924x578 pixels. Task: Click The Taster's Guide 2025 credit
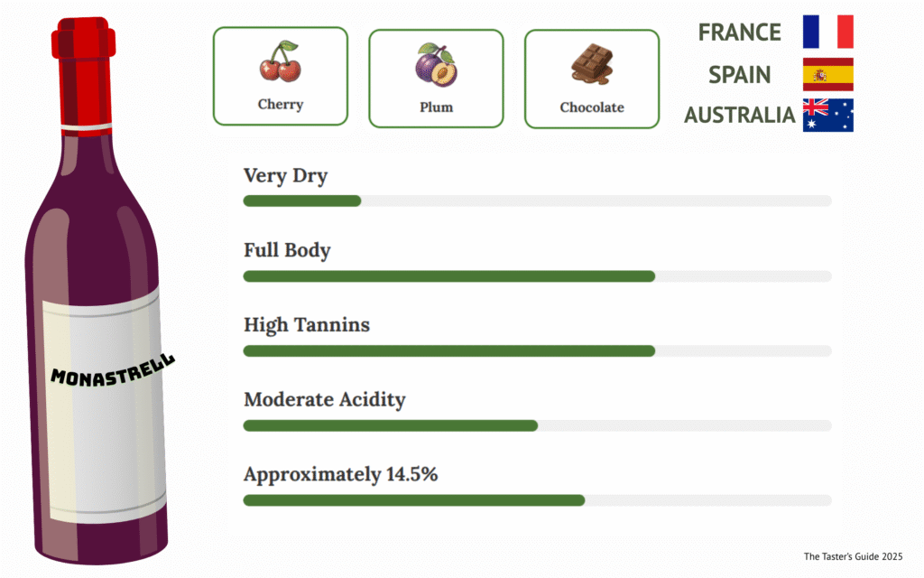(x=853, y=556)
